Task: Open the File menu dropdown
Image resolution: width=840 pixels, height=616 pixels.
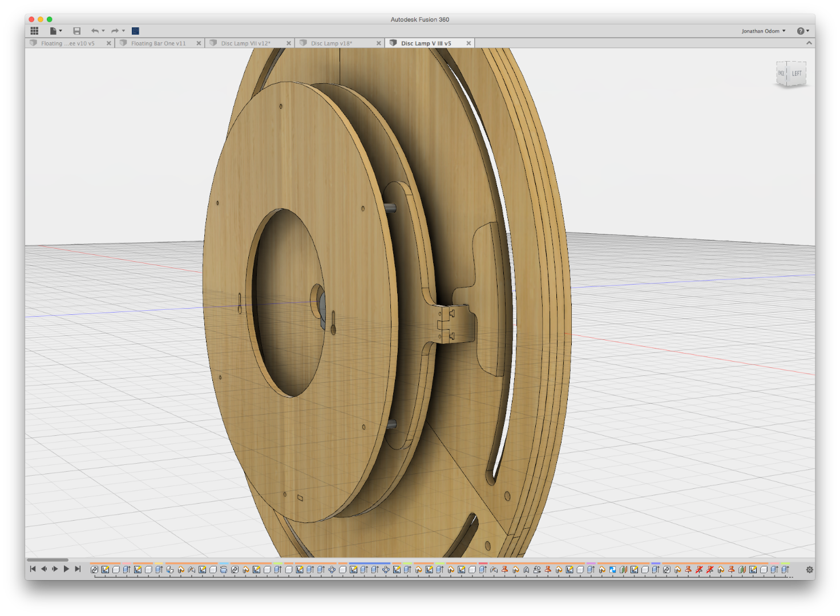Action: [x=55, y=31]
